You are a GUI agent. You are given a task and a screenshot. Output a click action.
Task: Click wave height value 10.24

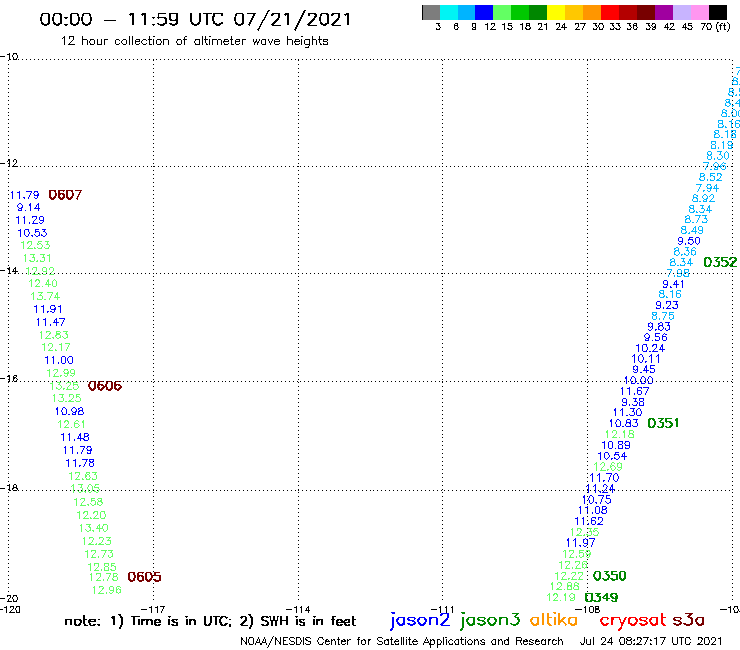click(650, 348)
